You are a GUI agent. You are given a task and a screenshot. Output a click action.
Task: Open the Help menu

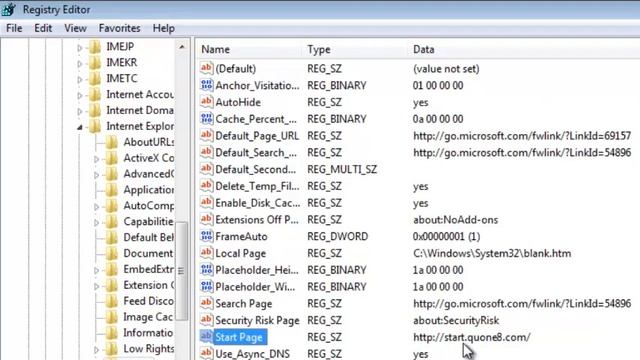click(x=163, y=28)
